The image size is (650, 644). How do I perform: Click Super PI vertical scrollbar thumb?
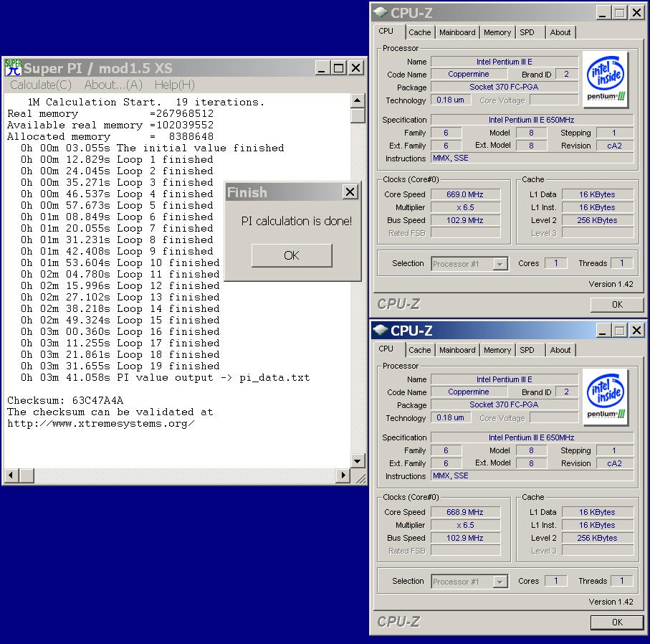(358, 115)
